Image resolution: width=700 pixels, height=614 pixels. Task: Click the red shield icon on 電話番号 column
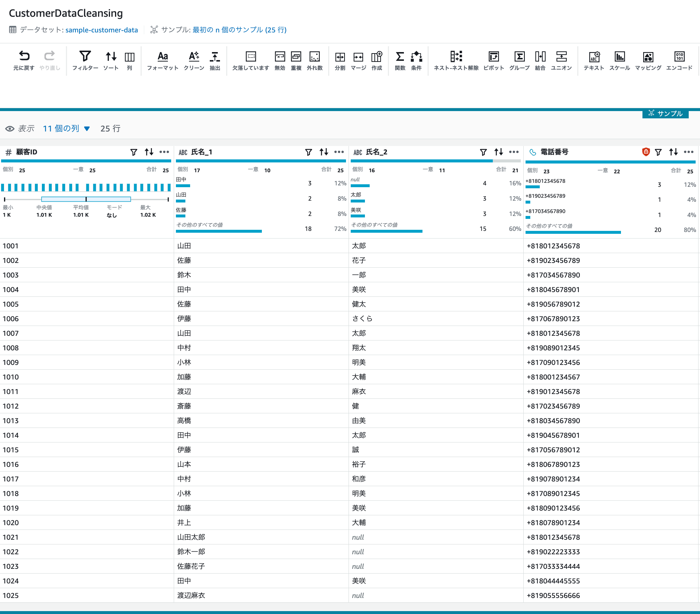click(646, 152)
